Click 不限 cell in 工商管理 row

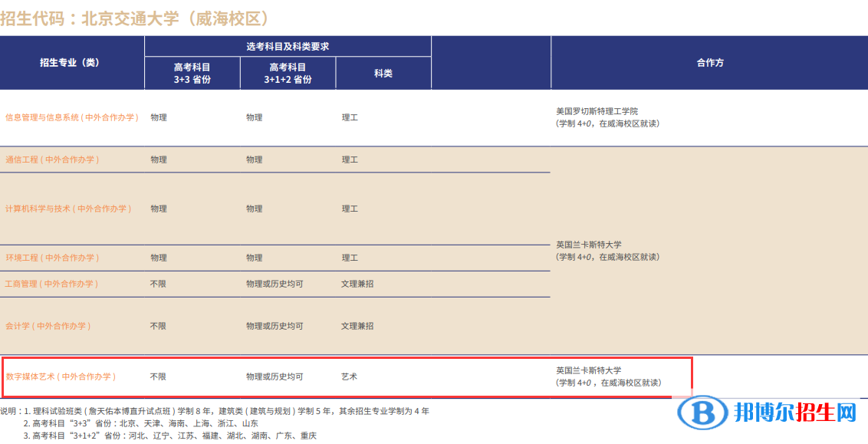(158, 284)
